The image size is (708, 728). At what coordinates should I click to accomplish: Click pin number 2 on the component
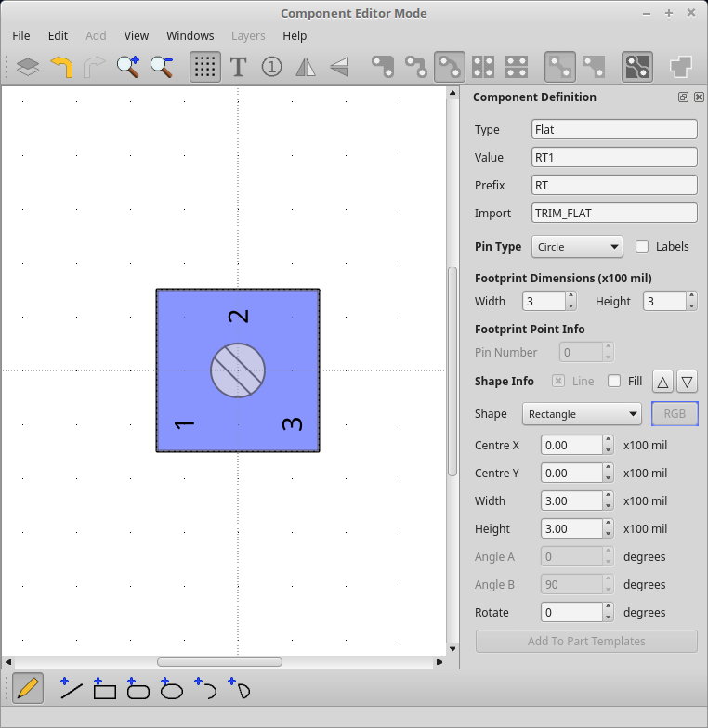tap(238, 317)
